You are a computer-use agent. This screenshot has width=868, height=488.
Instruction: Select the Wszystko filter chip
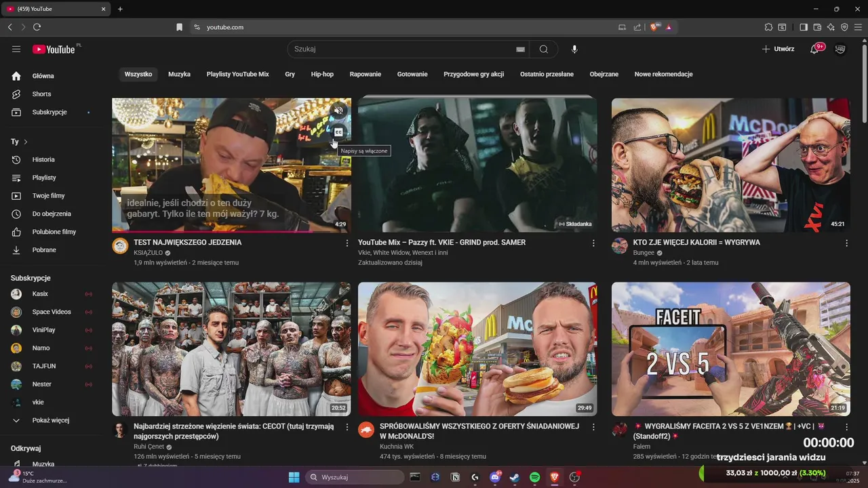138,74
